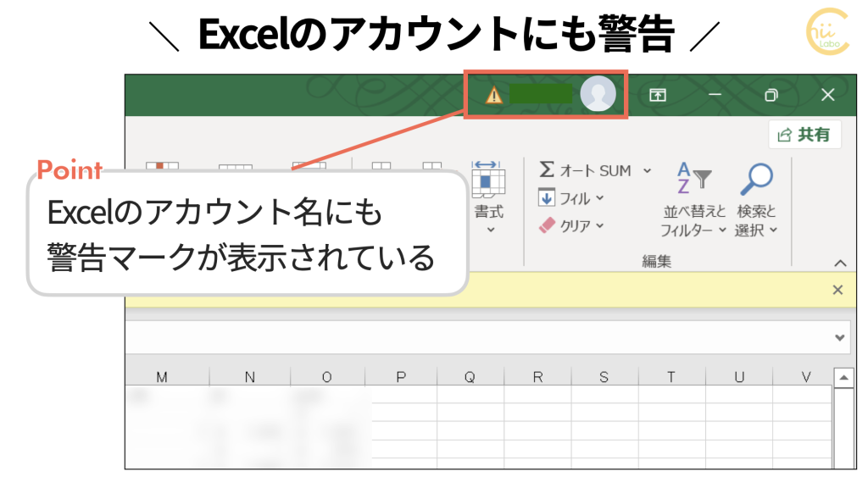Click the オート SUM sigma icon
Image resolution: width=868 pixels, height=488 pixels.
click(547, 169)
